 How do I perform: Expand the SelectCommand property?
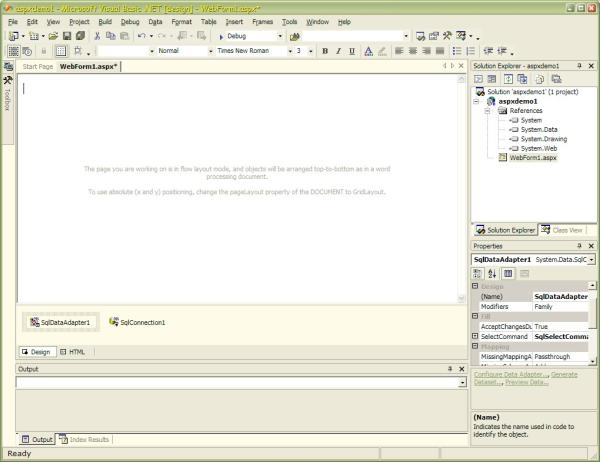(475, 336)
